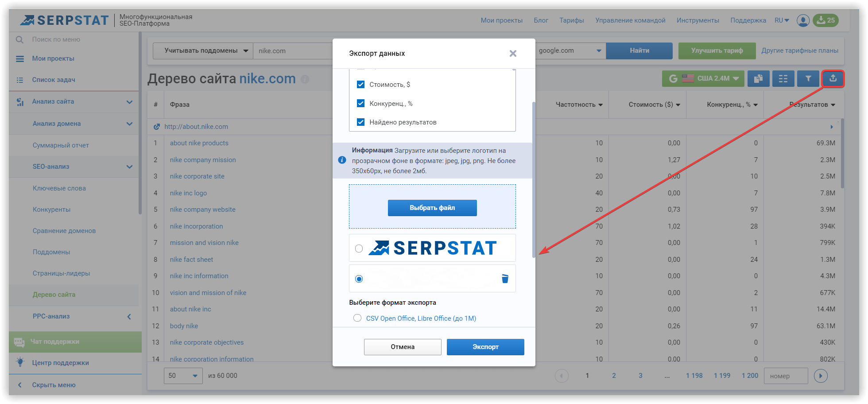Uncheck the Найдено результатов checkbox

pos(360,122)
